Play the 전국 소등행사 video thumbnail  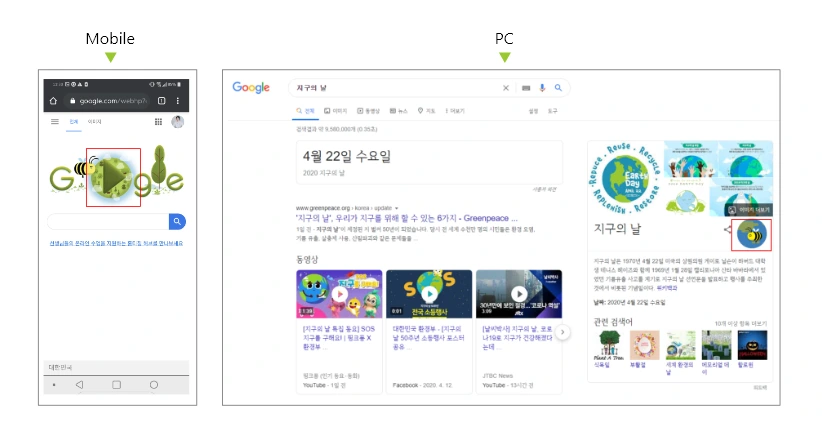coord(429,294)
